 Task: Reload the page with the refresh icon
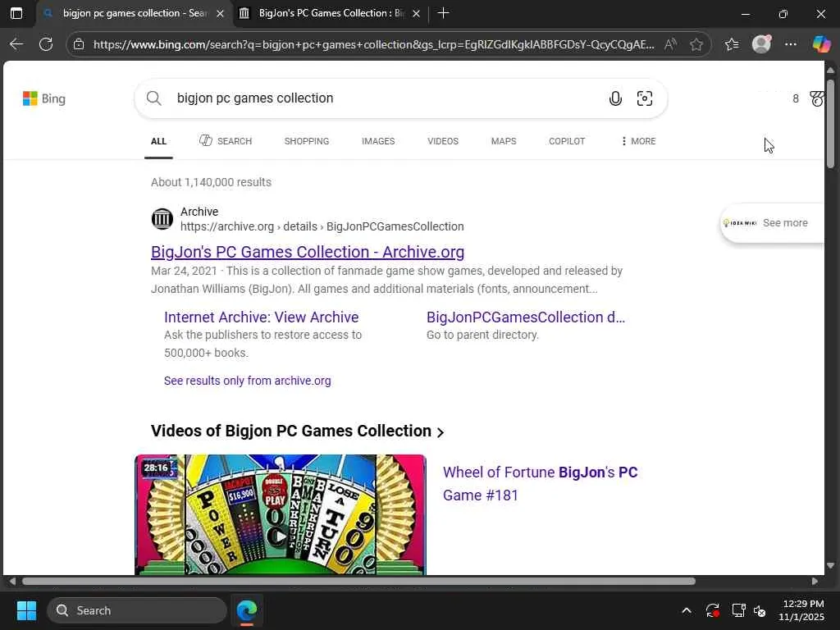click(x=46, y=44)
